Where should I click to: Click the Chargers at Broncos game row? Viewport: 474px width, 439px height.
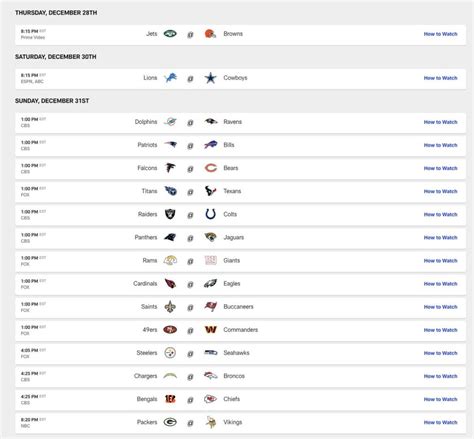(x=240, y=376)
